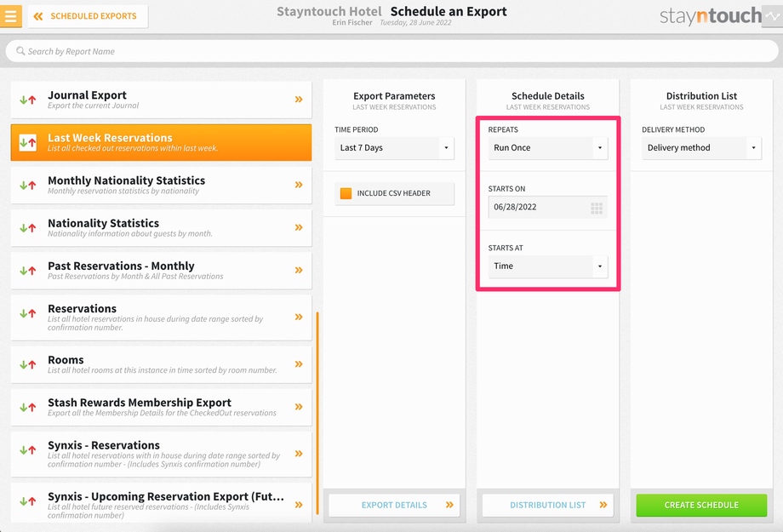783x532 pixels.
Task: Go back to Scheduled Exports
Action: 88,16
